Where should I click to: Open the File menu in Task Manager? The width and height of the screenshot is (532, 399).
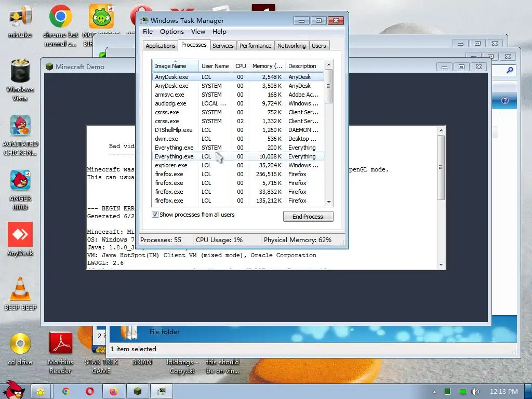pyautogui.click(x=148, y=32)
